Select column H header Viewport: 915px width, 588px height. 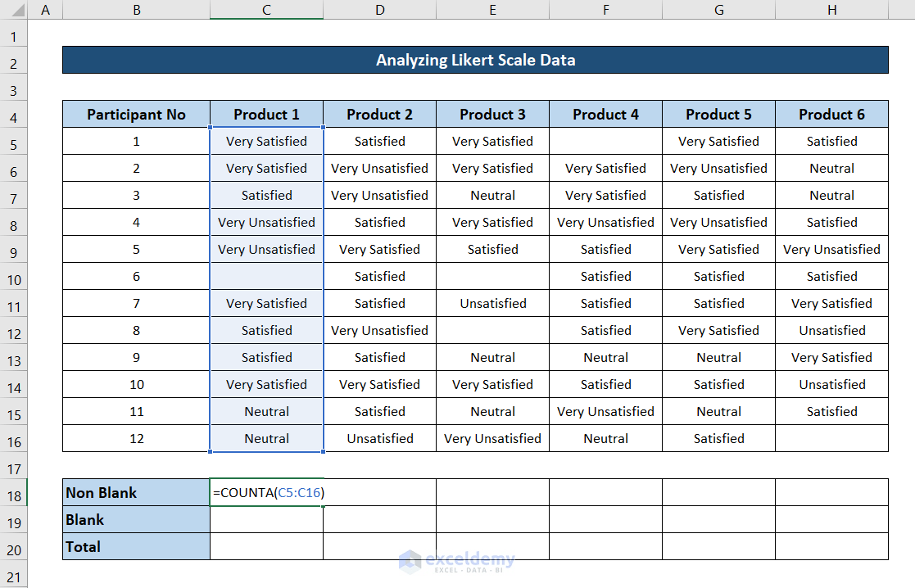pos(831,9)
